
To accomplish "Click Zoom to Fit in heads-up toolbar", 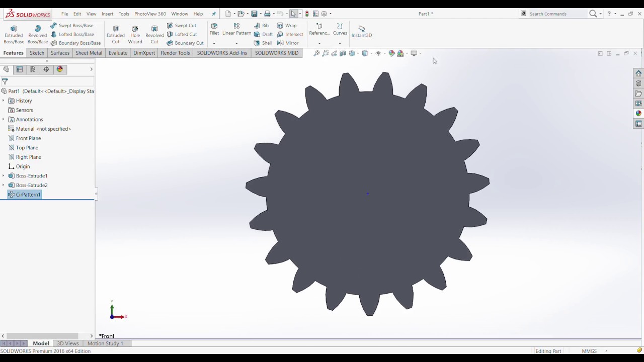I will pyautogui.click(x=316, y=53).
